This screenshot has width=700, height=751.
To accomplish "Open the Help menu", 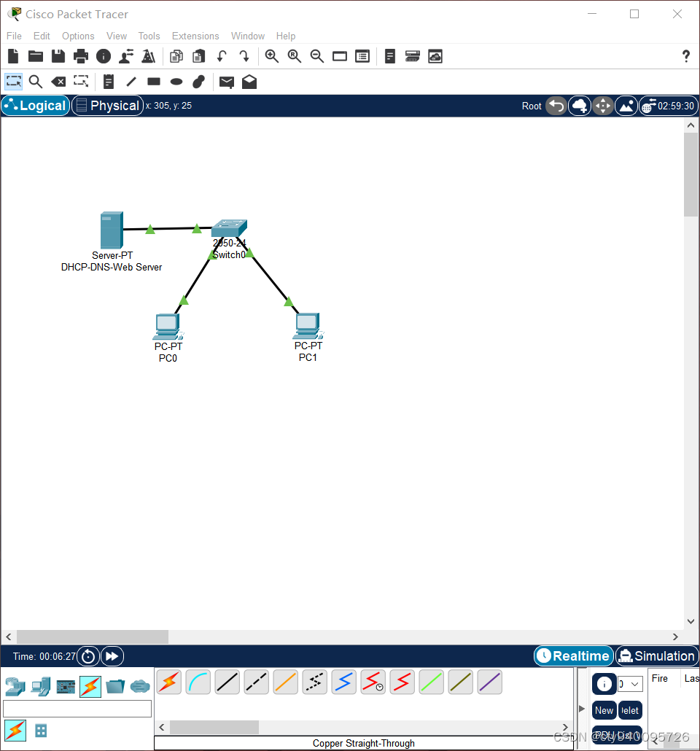I will [286, 36].
